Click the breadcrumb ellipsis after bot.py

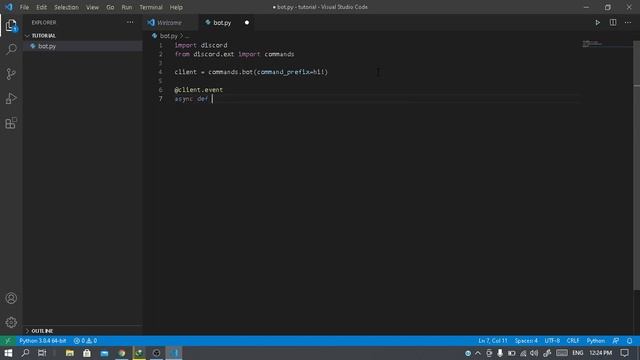(x=187, y=36)
